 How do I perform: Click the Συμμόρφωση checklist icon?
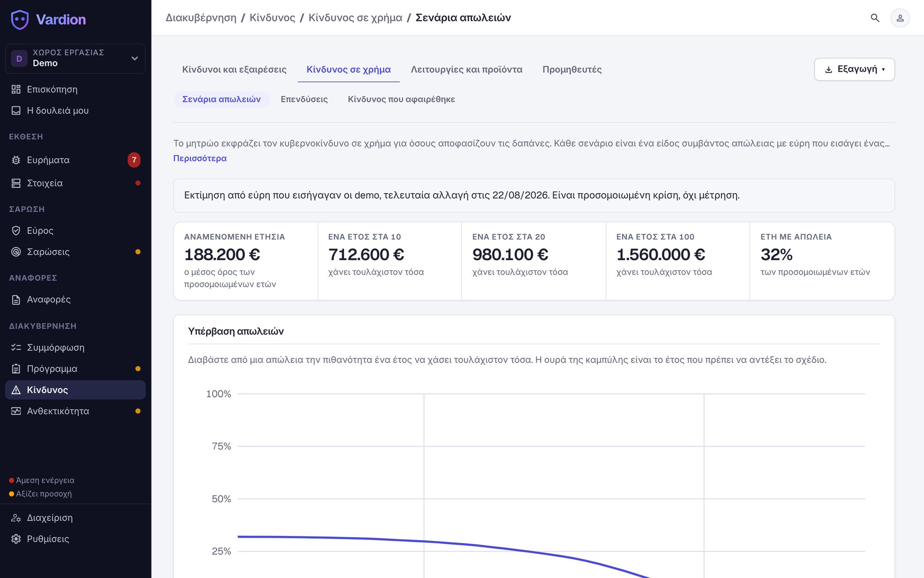pos(16,347)
